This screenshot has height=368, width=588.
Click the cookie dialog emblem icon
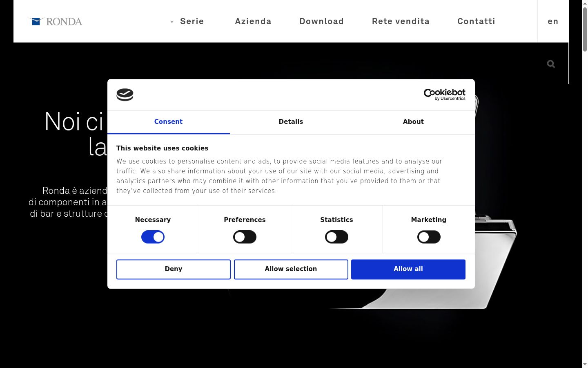125,95
